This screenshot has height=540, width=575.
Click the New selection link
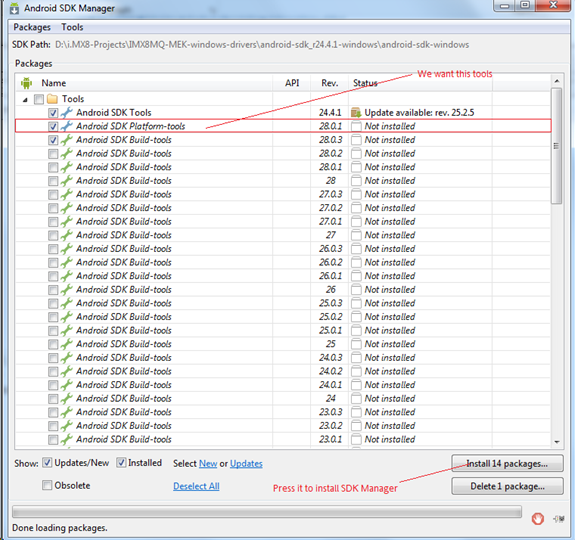pos(208,464)
